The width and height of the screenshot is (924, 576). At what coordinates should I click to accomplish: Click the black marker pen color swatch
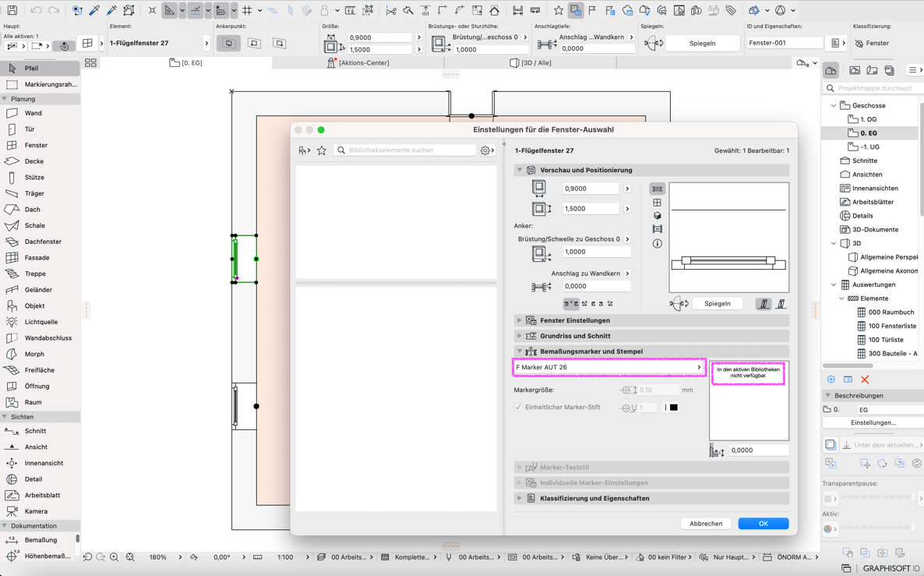pos(674,408)
